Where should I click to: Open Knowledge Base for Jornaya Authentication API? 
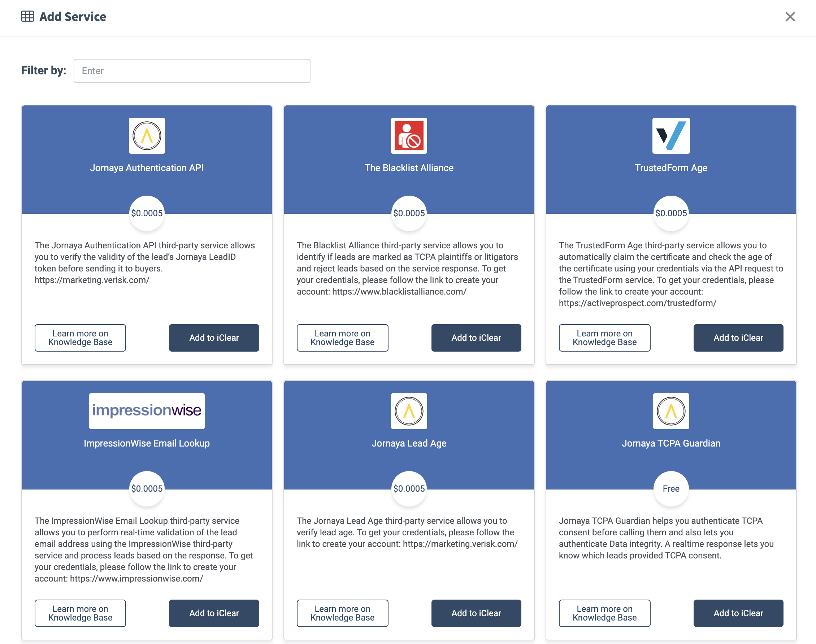click(80, 338)
